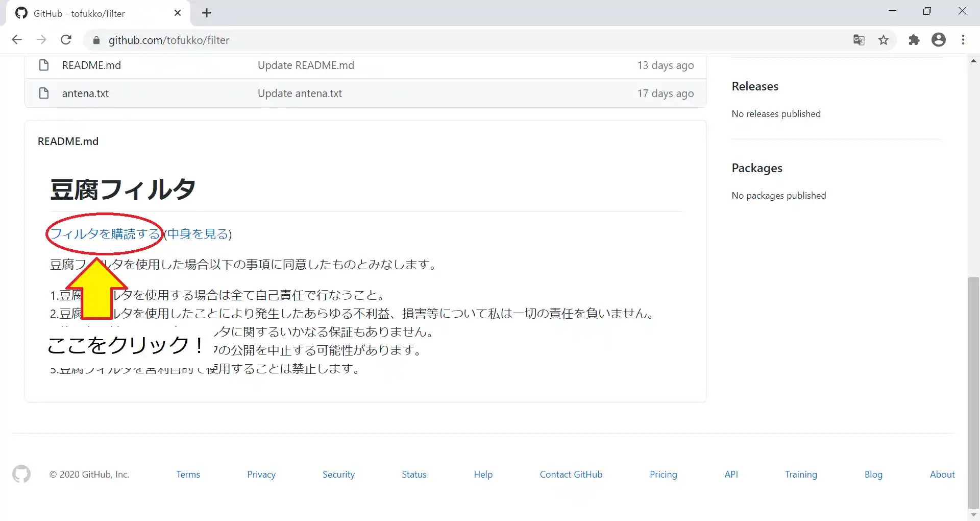Viewport: 980px width, 521px height.
Task: Open the Extensions puzzle icon
Action: 914,40
